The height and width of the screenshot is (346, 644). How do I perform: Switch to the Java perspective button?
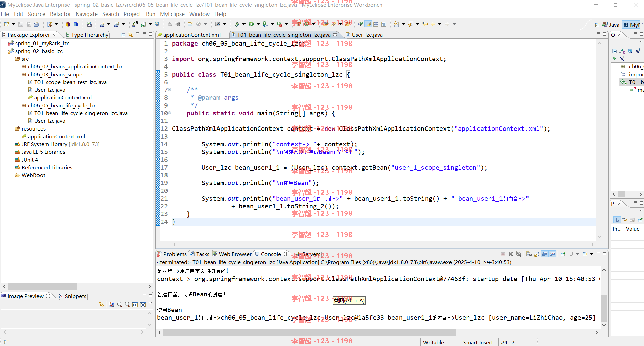[611, 25]
